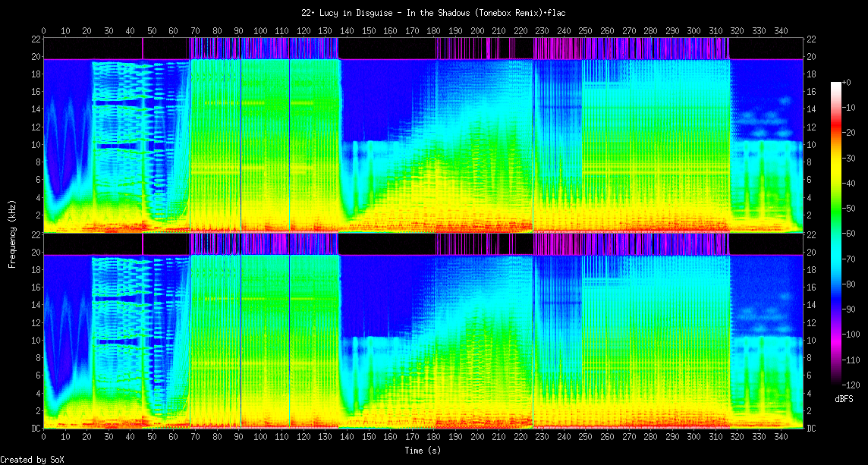
Task: Click the 100 tick on top time axis
Action: (260, 30)
